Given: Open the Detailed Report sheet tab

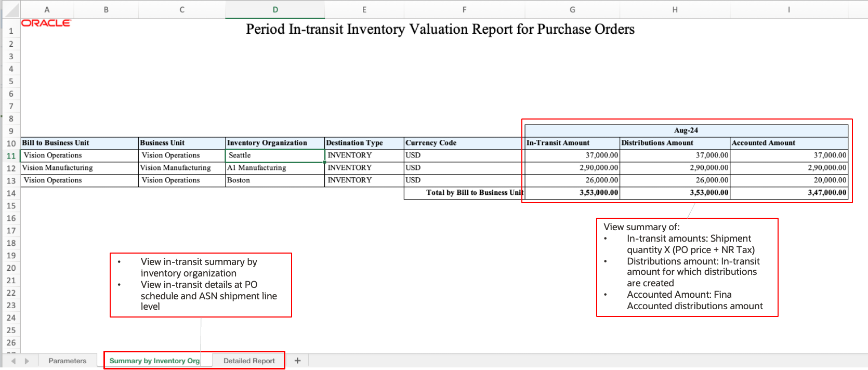Looking at the screenshot, I should (x=249, y=361).
